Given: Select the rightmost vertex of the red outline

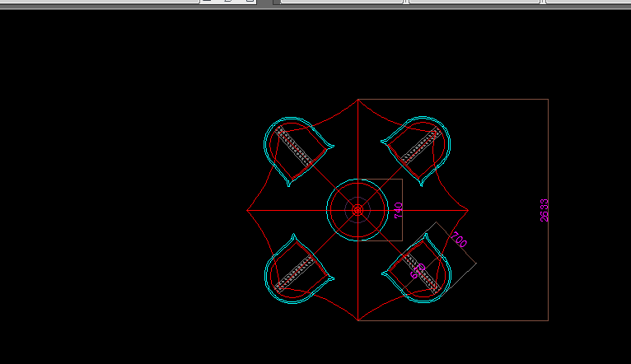Looking at the screenshot, I should coord(468,210).
